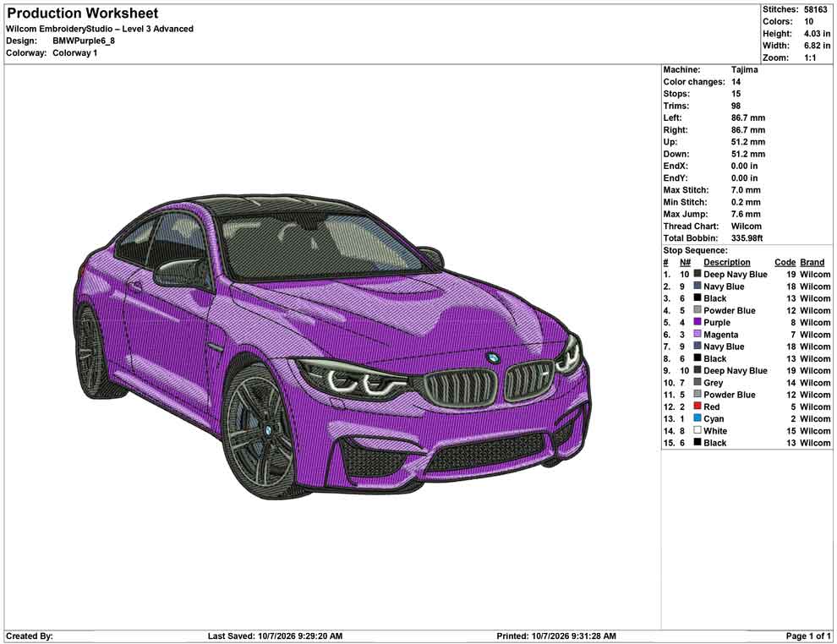Click the N# column header
This screenshot has width=837, height=644.
[686, 262]
